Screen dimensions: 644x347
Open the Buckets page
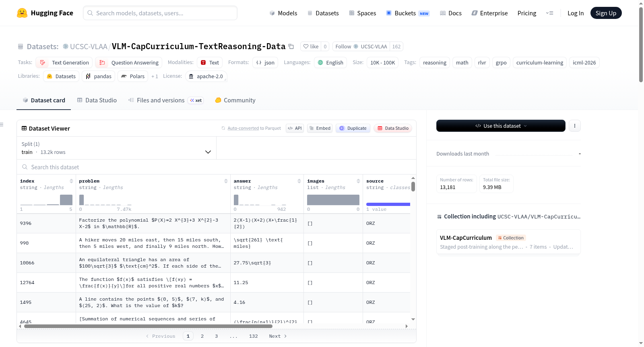click(x=408, y=13)
